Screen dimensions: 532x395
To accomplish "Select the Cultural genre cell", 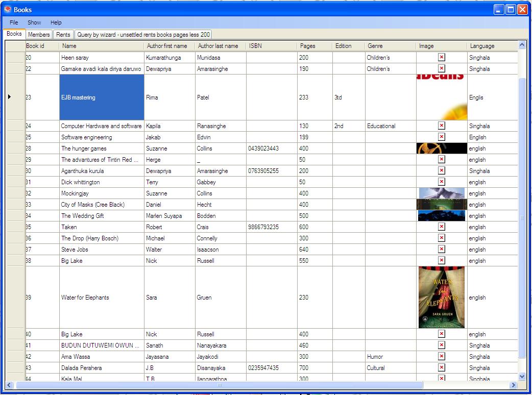I will point(391,367).
